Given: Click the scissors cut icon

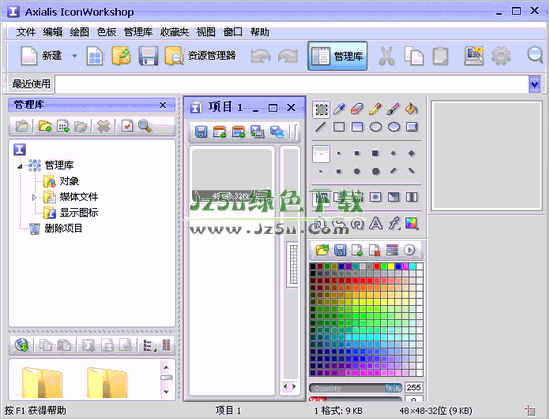Looking at the screenshot, I should 387,56.
